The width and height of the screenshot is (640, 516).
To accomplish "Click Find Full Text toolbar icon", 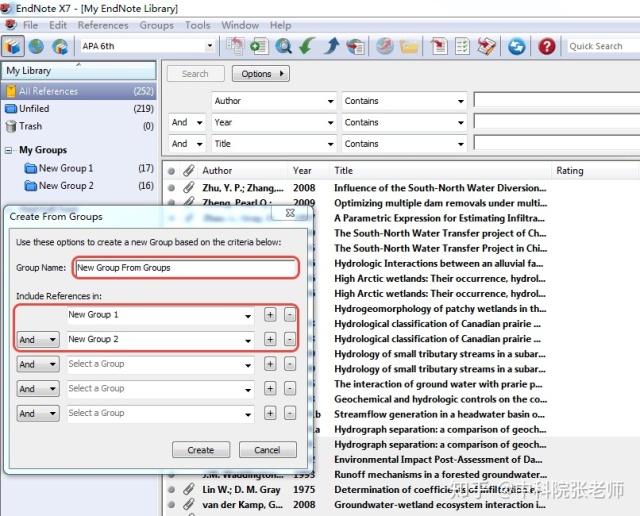I will pyautogui.click(x=356, y=46).
